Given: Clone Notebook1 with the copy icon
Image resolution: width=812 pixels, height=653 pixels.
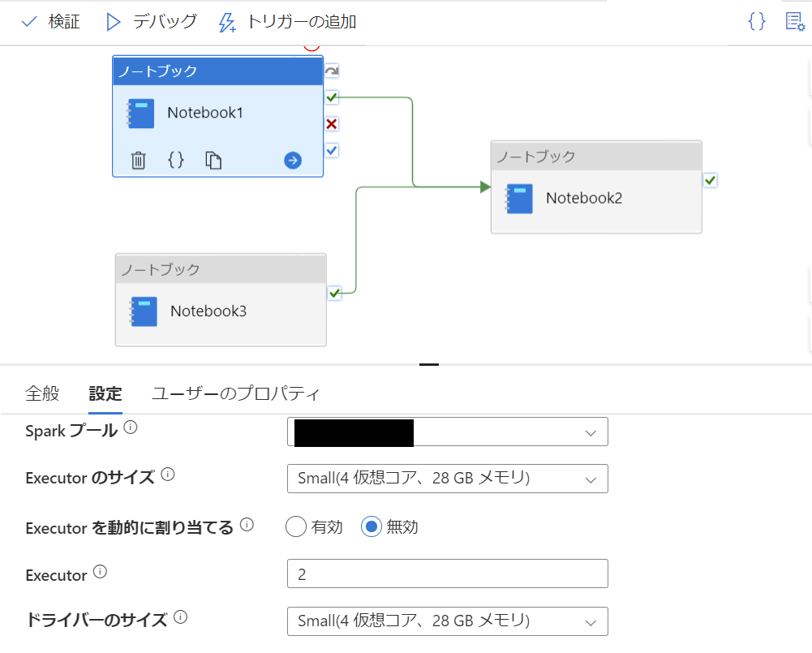Looking at the screenshot, I should (213, 160).
